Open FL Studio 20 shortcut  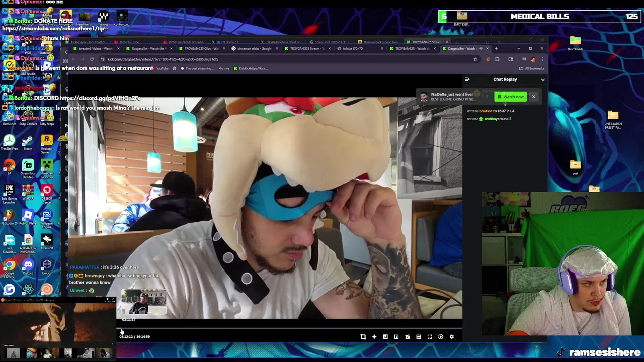click(x=9, y=217)
